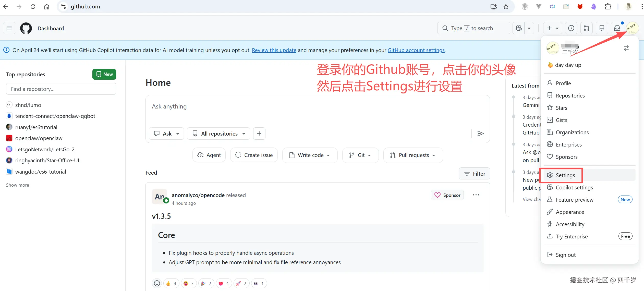Open the notifications inbox icon
Screen dimensions: 644x291
point(617,28)
